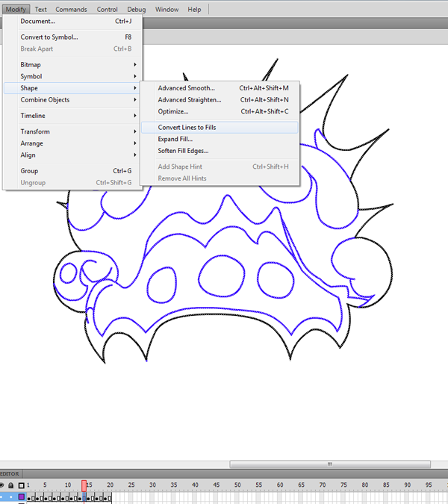448x504 pixels.
Task: Open the Window menu
Action: click(167, 9)
